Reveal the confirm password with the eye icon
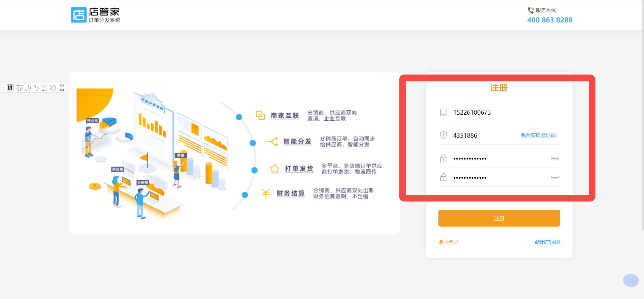Viewport: 644px width, 299px height. (555, 178)
